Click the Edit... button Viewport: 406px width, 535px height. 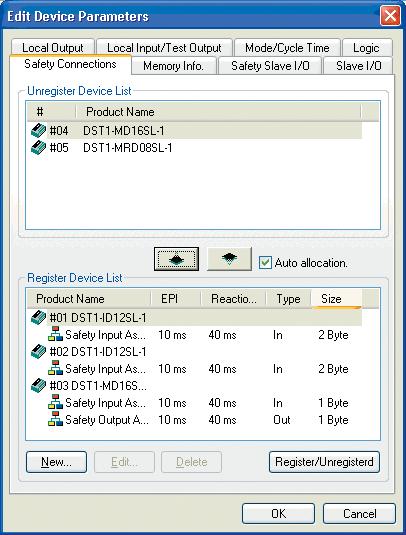124,462
